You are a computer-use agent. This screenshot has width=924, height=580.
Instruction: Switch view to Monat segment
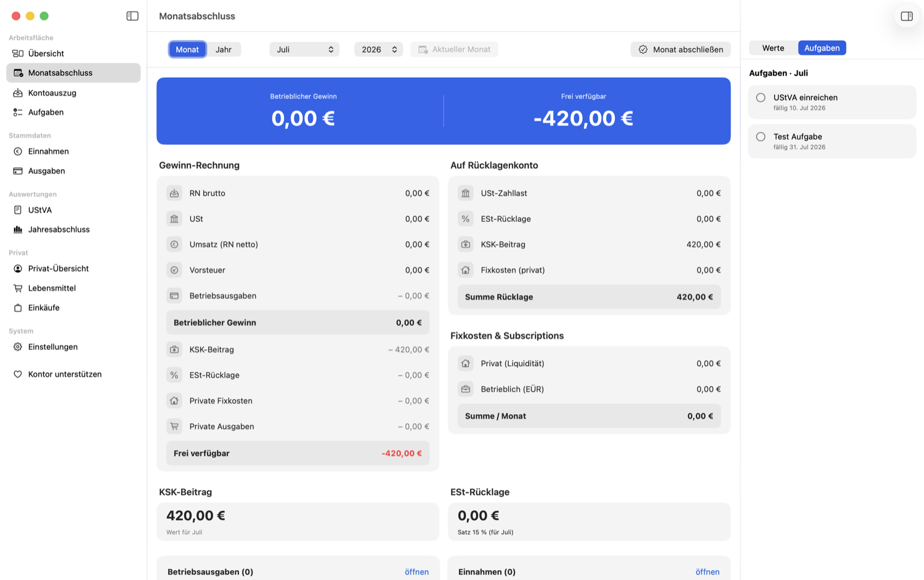click(x=187, y=49)
